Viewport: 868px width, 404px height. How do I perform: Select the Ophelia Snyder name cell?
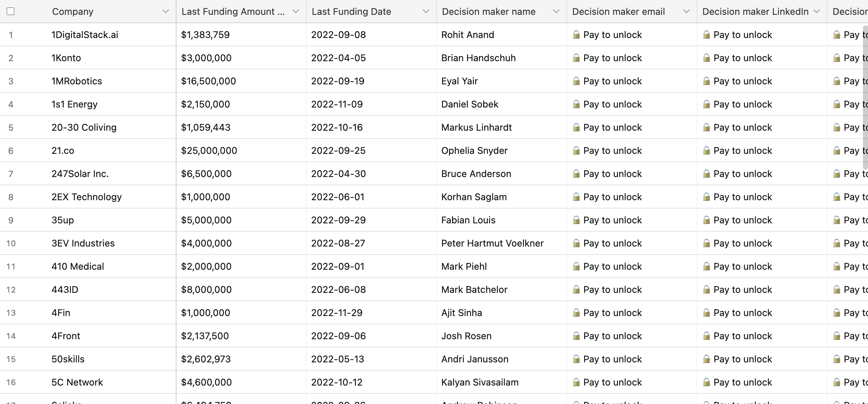(502, 151)
